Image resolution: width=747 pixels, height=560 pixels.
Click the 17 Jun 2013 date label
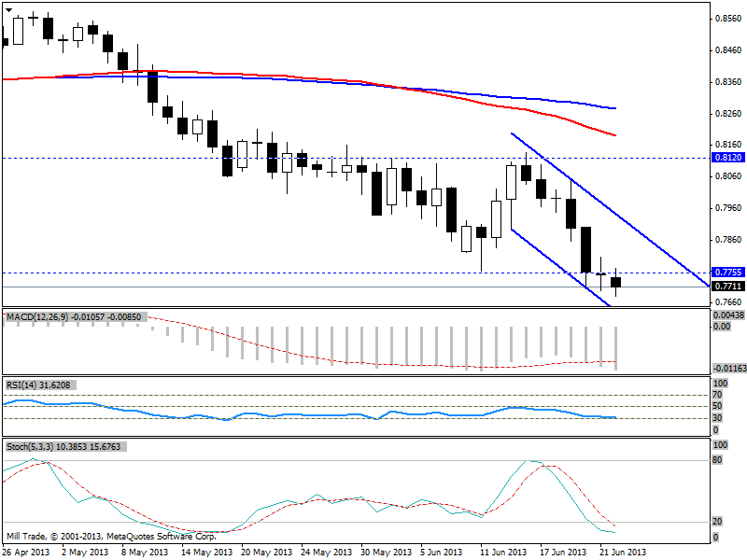pos(563,553)
